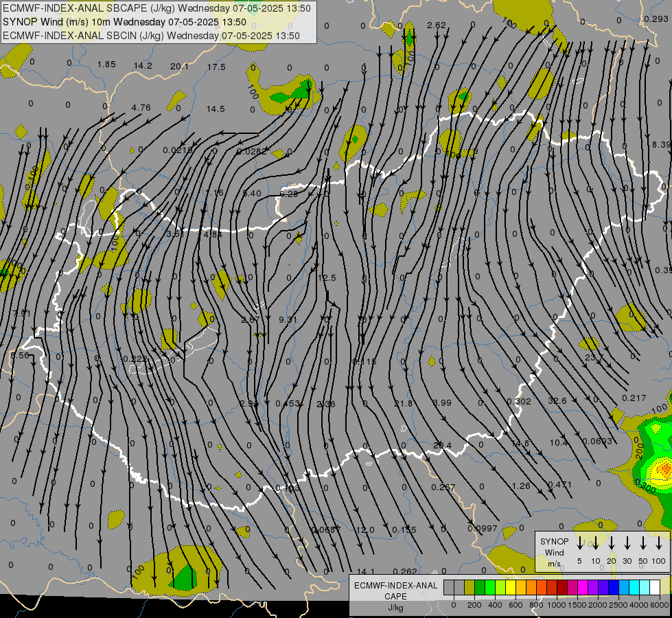Image resolution: width=672 pixels, height=618 pixels.
Task: Click the SYNOP Wind 10m title line
Action: point(124,22)
